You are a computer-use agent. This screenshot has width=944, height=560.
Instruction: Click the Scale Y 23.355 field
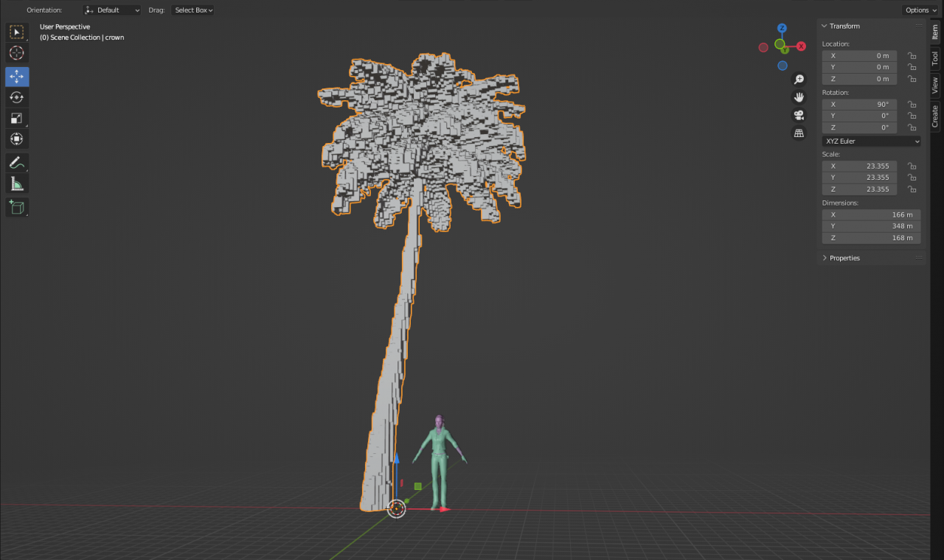pyautogui.click(x=860, y=178)
